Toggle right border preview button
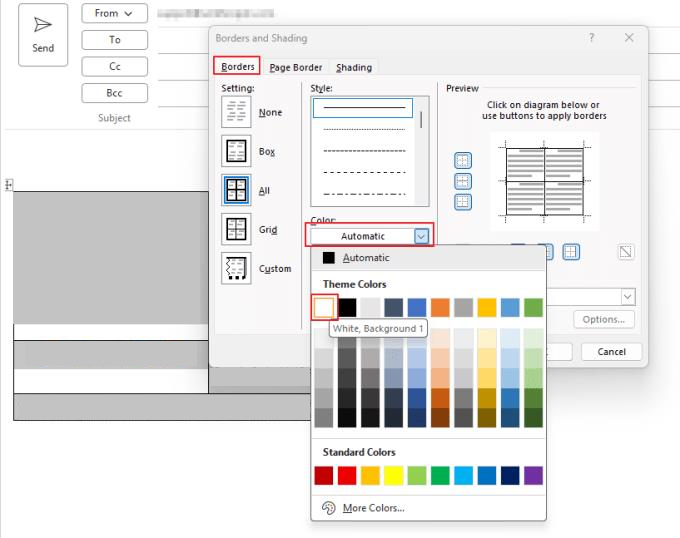The image size is (680, 538). [571, 252]
